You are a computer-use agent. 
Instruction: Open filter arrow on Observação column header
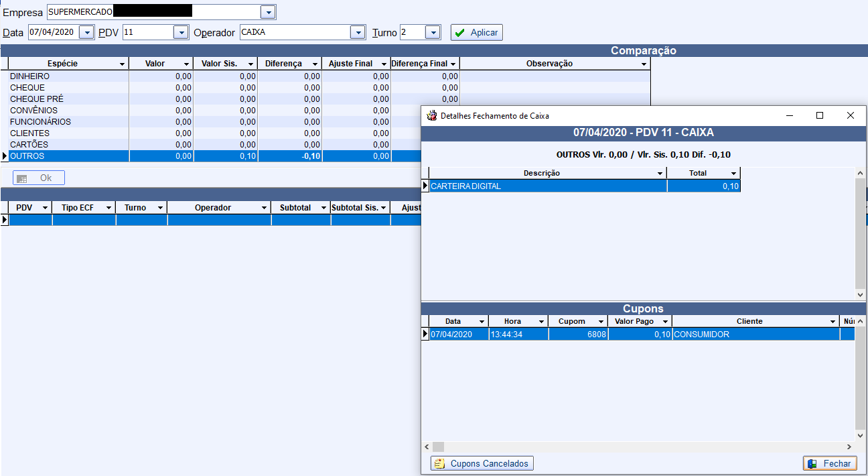click(x=644, y=64)
